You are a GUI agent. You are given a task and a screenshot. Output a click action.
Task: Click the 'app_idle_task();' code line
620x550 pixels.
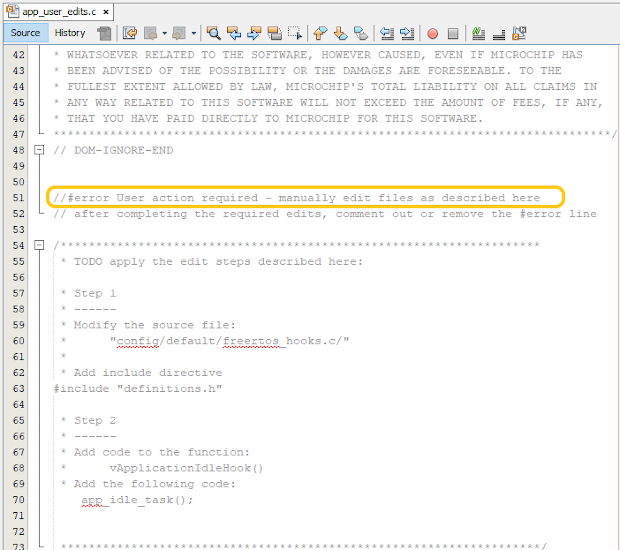coord(137,500)
